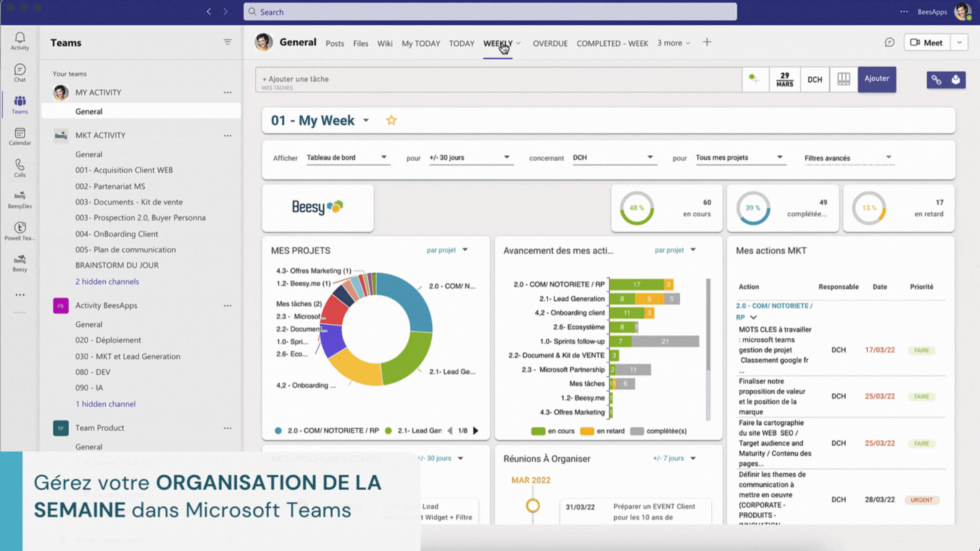
Task: Click the Ajouter une tâche input field
Action: coord(498,80)
